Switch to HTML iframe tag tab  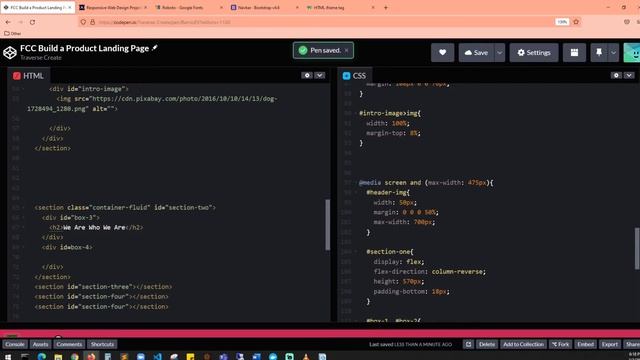tap(339, 7)
